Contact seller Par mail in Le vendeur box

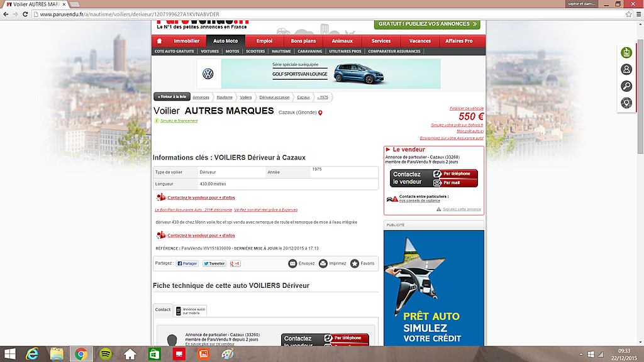tap(455, 183)
